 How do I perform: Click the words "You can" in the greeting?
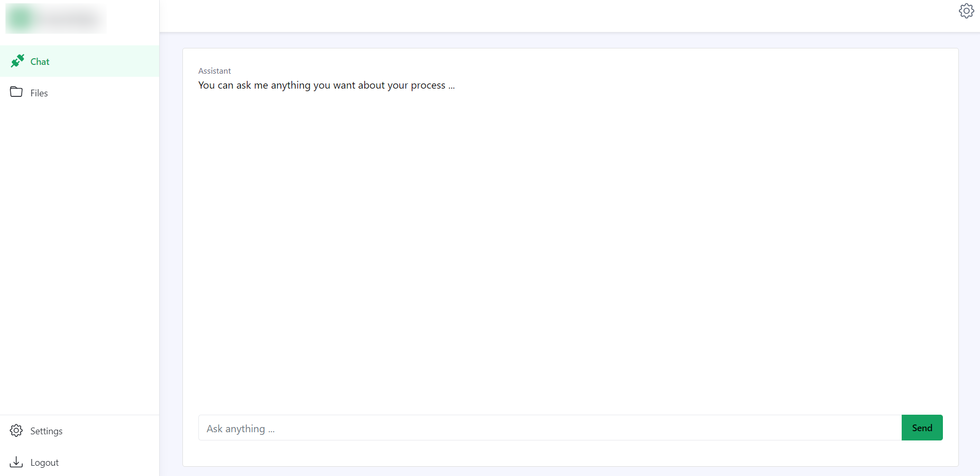pos(215,86)
